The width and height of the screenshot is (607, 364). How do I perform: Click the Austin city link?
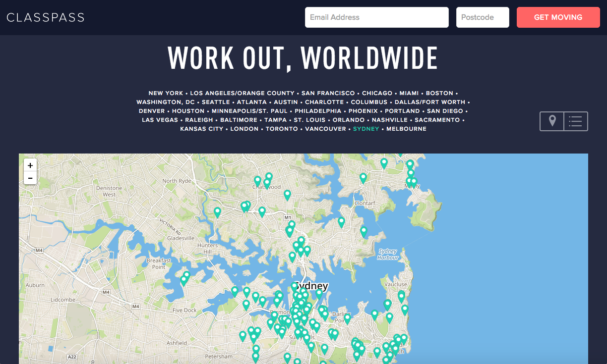[x=286, y=102]
